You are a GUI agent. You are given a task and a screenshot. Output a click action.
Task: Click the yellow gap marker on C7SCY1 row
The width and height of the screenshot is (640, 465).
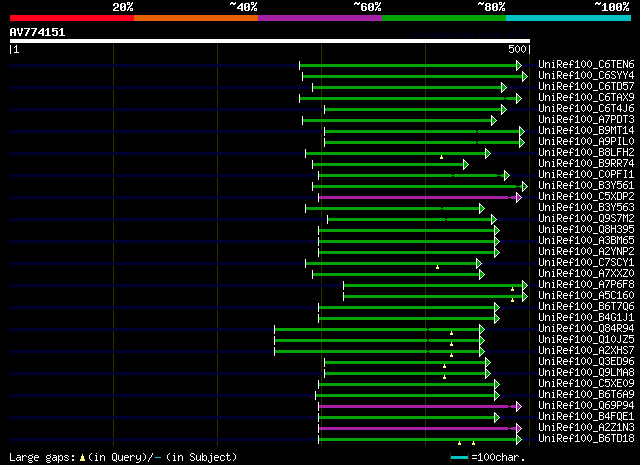click(x=438, y=267)
